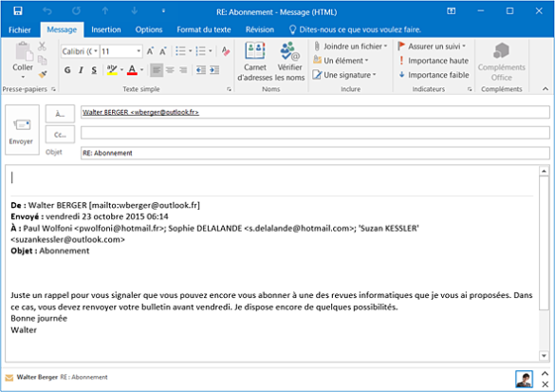This screenshot has height=392, width=555.
Task: Open Presse-papiers dialog launcher
Action: point(53,89)
